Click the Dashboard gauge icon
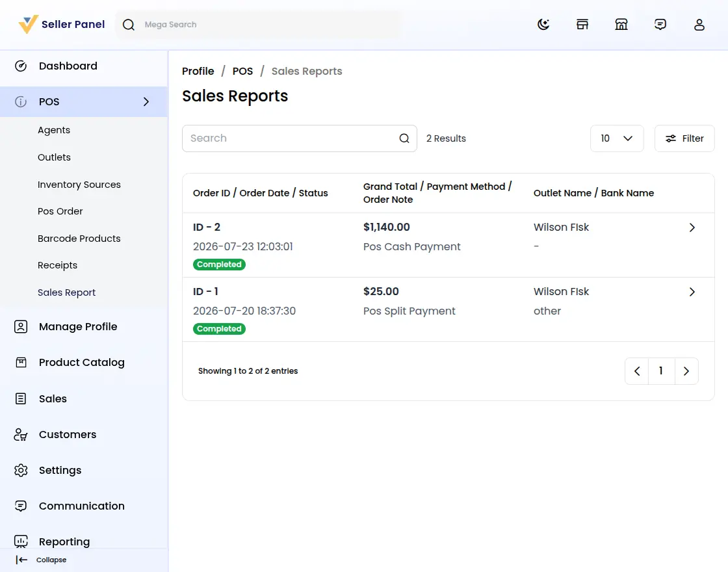 point(21,66)
